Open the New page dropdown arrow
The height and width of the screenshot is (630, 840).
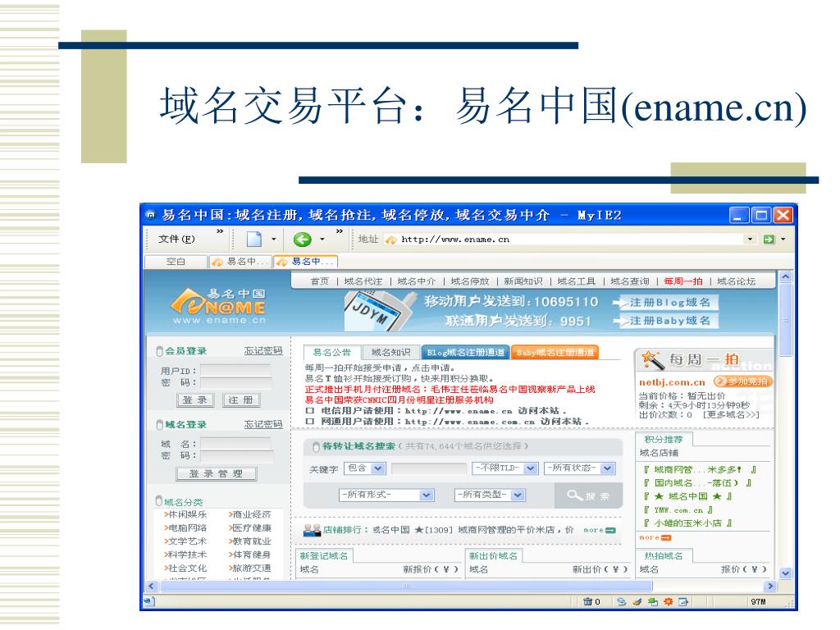coord(273,240)
